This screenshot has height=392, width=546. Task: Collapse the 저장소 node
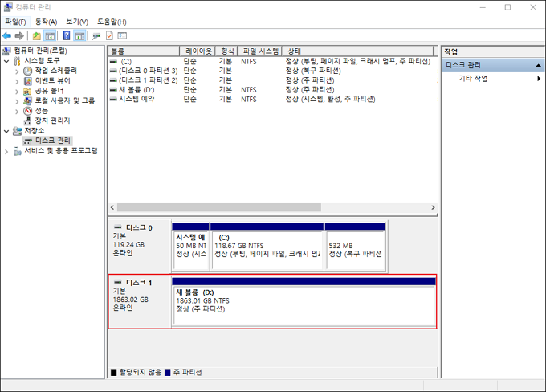[x=6, y=132]
